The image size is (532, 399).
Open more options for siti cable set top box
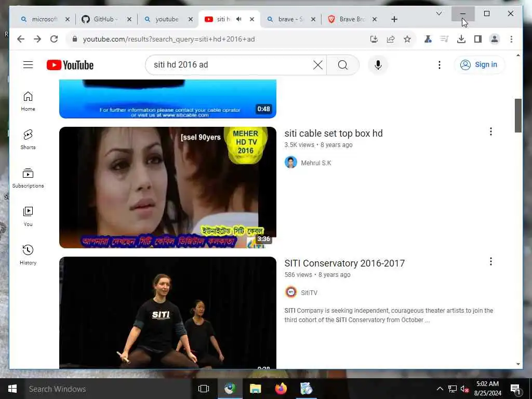pyautogui.click(x=490, y=131)
